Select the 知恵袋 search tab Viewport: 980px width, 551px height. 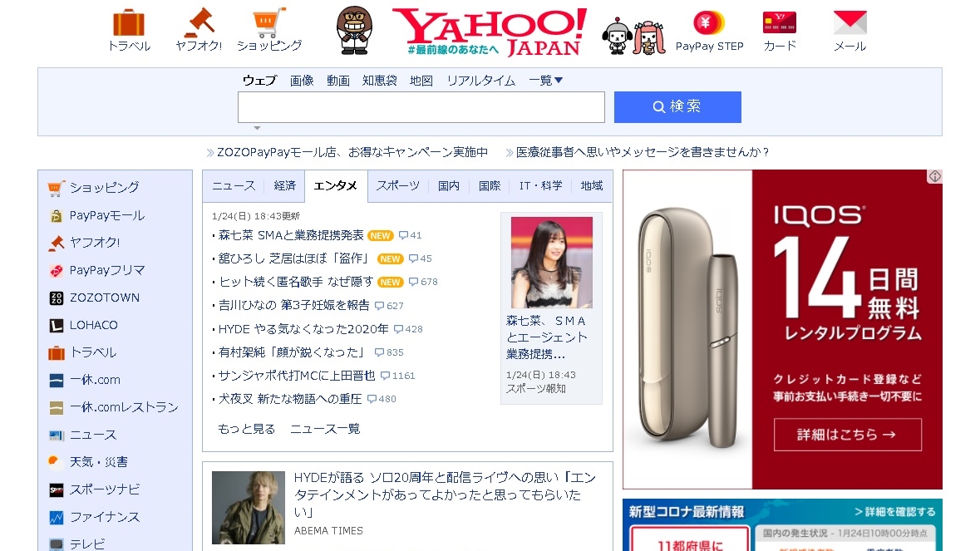coord(379,81)
